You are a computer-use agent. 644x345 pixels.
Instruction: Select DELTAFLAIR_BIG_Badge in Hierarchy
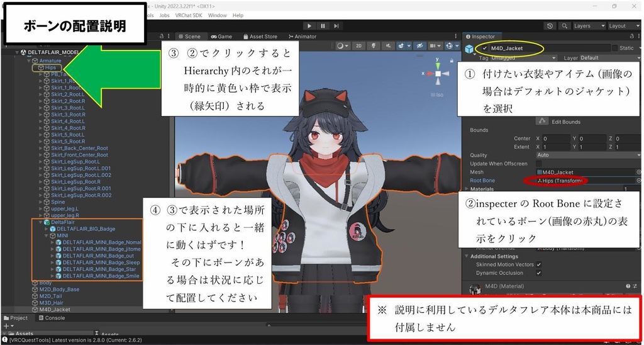(x=86, y=229)
